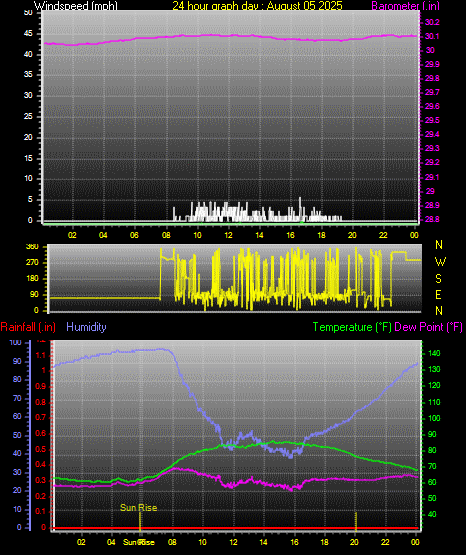Viewport: 466px width, 555px height.
Task: Select the 0.1 label on rainfall axis
Action: (x=41, y=512)
